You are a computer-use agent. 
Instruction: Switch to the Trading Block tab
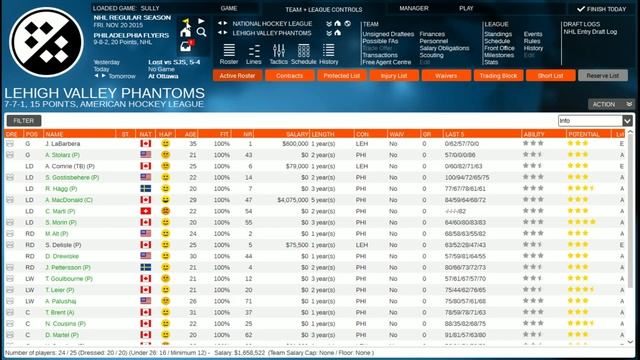click(498, 76)
